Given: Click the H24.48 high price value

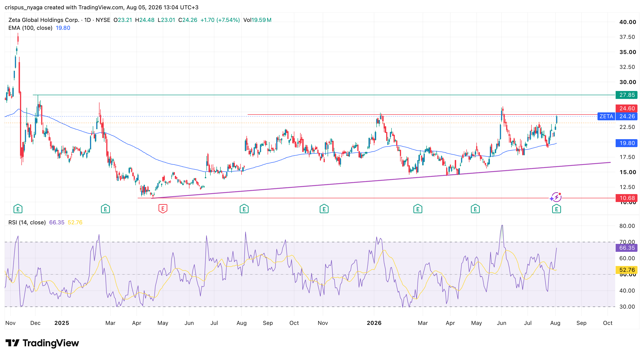Looking at the screenshot, I should click(145, 20).
